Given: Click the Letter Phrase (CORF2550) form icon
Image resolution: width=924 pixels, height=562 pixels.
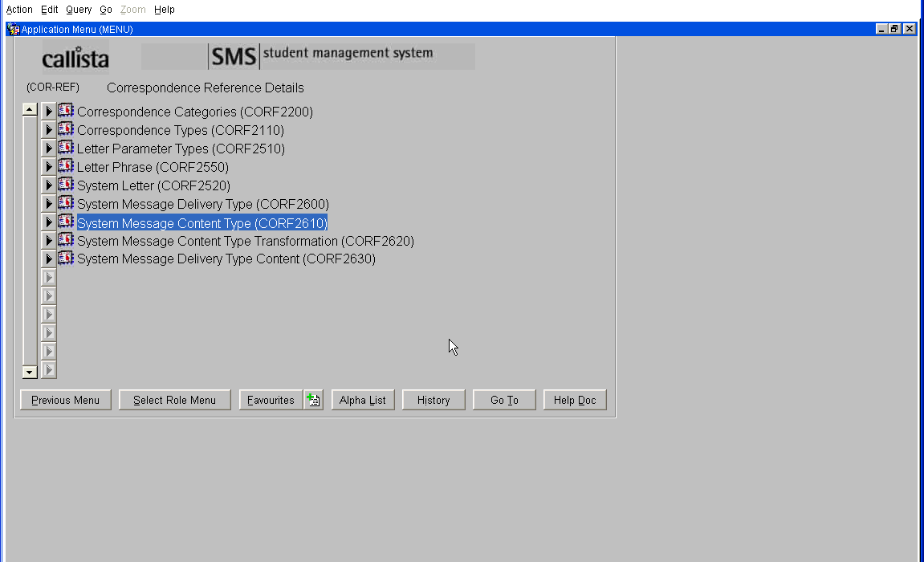Looking at the screenshot, I should pos(66,166).
